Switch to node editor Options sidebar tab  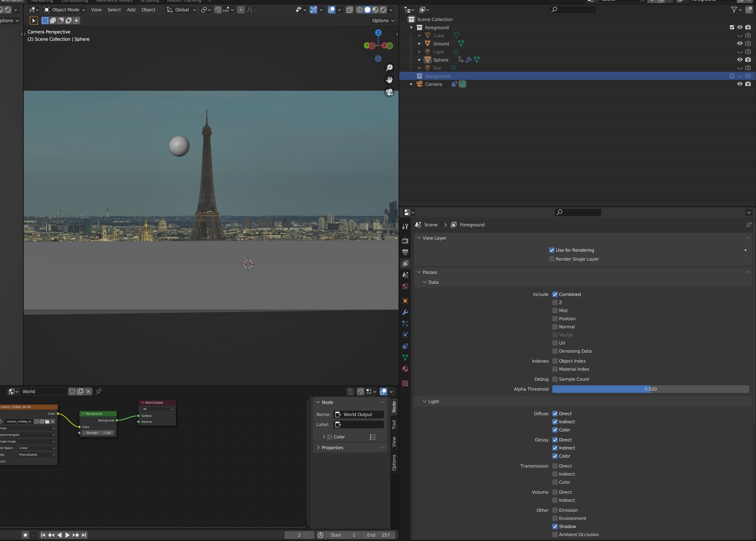[x=394, y=463]
